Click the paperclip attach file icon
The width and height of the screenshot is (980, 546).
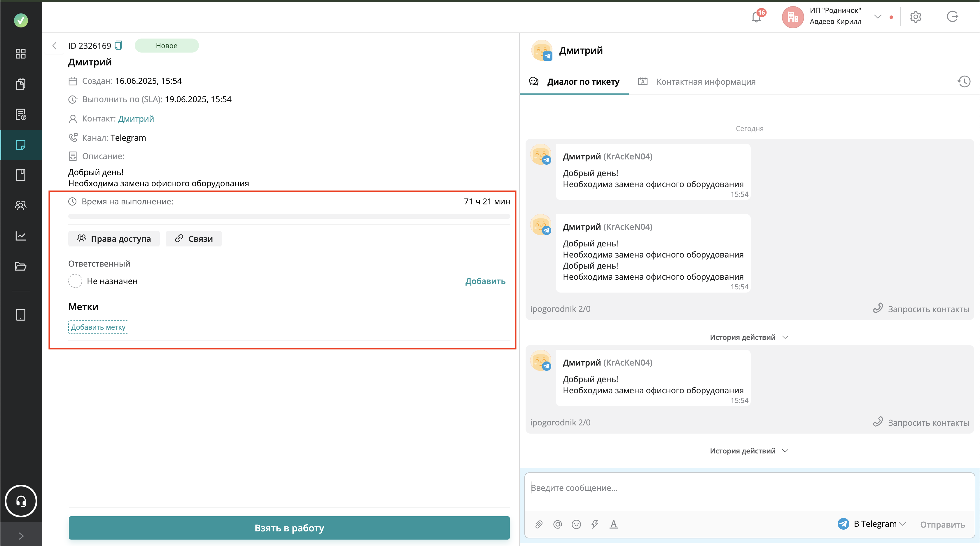coord(539,524)
